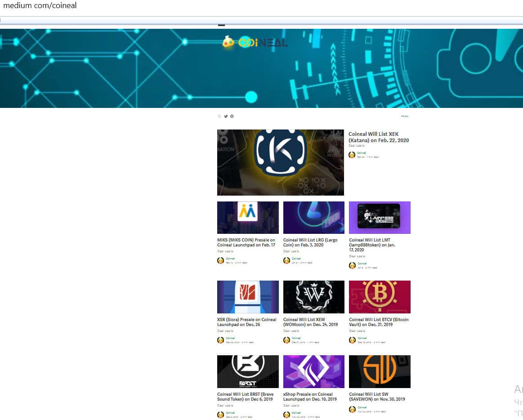The width and height of the screenshot is (523, 420).
Task: Open 'XSR (Siora) Presale' article title
Action: click(x=246, y=322)
